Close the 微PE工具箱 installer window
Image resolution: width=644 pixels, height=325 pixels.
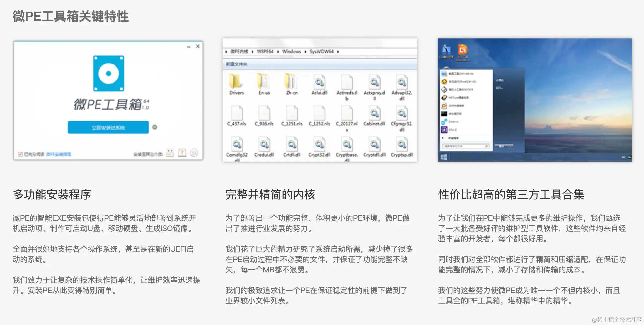(198, 46)
